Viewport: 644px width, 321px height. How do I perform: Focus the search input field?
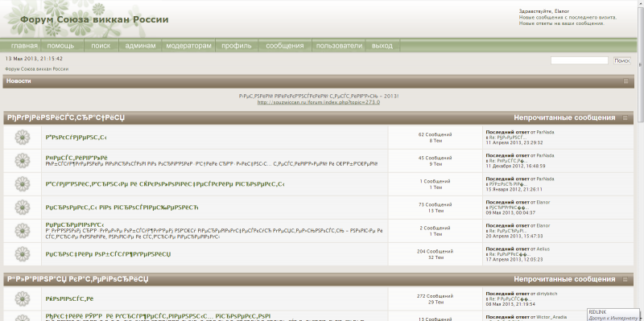pos(579,61)
